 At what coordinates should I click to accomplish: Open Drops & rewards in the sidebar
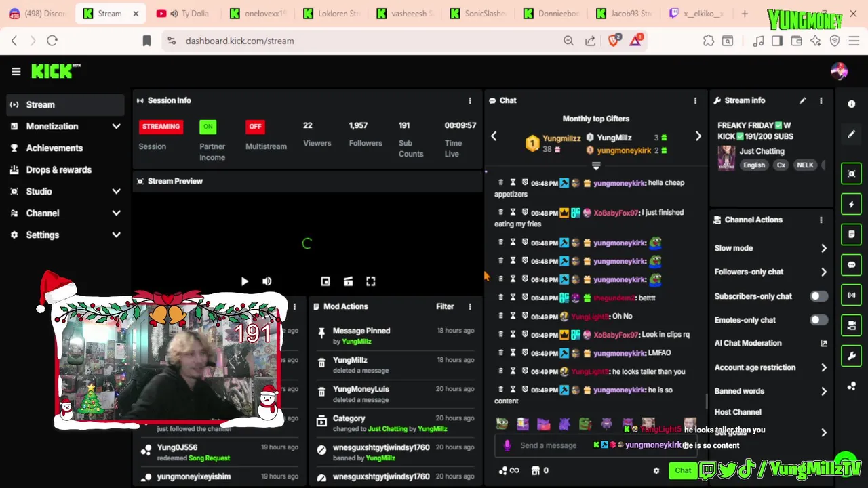pos(66,169)
